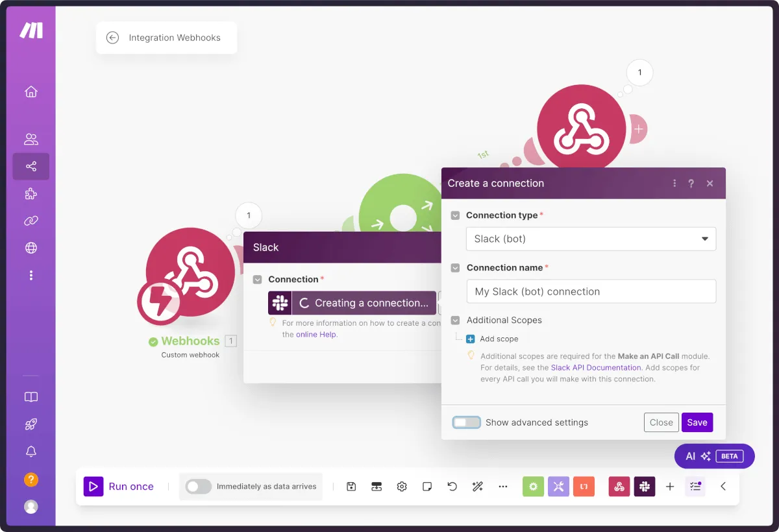Click Immediately as data arrives label
The width and height of the screenshot is (779, 532).
point(267,487)
